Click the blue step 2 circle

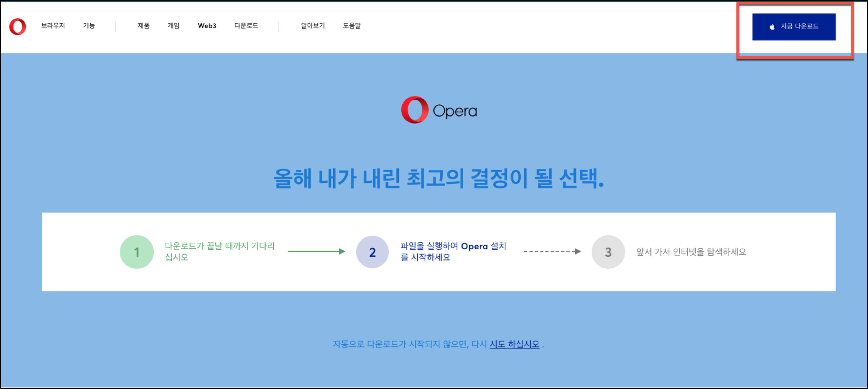pos(372,252)
